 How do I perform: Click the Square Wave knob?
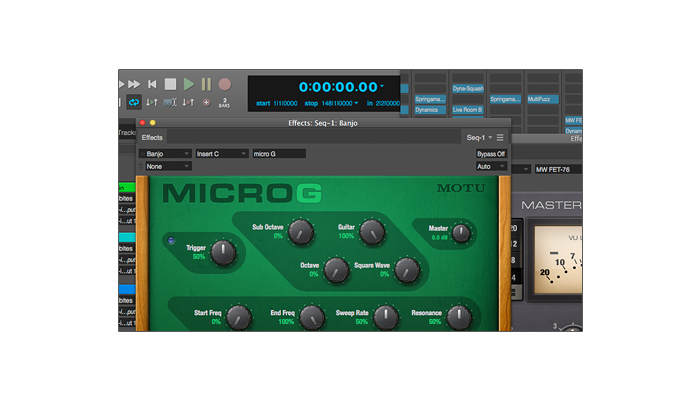click(x=407, y=270)
